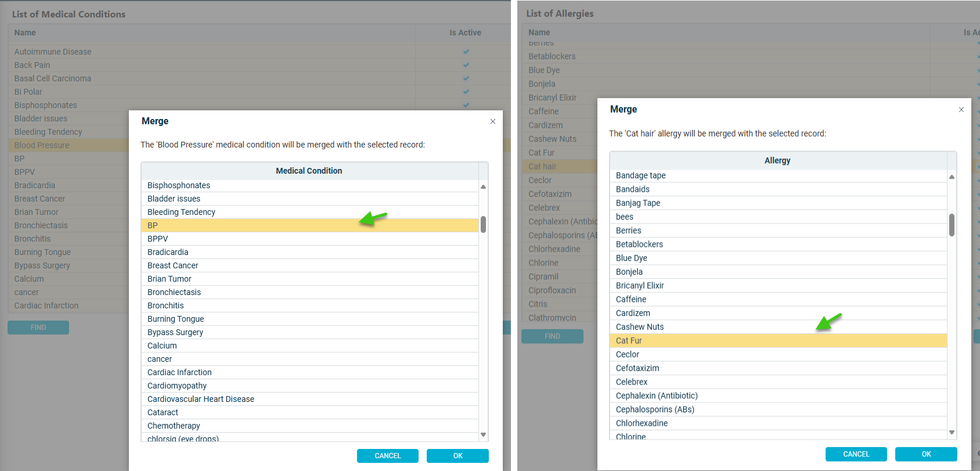Select Bonjela row in Allergies list
Viewport: 980px width, 471px height.
coord(751,84)
